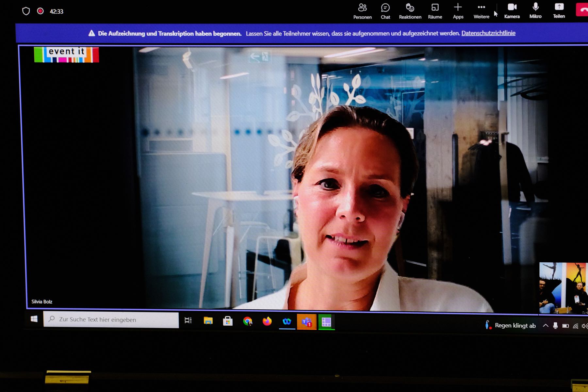Screen dimensions: 588x392
Task: Open File Explorer from taskbar
Action: pos(208,321)
